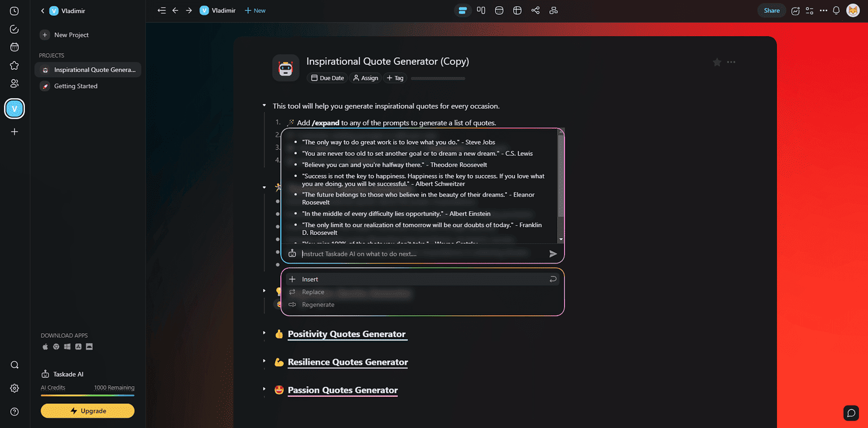The width and height of the screenshot is (868, 428).
Task: Open the calendar icon in left sidebar
Action: [x=15, y=47]
